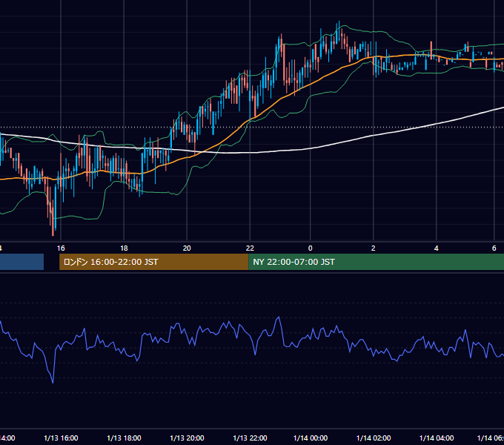Viewport: 504px width, 445px height.
Task: Click the 1/14 04:00 time label
Action: coord(436,438)
